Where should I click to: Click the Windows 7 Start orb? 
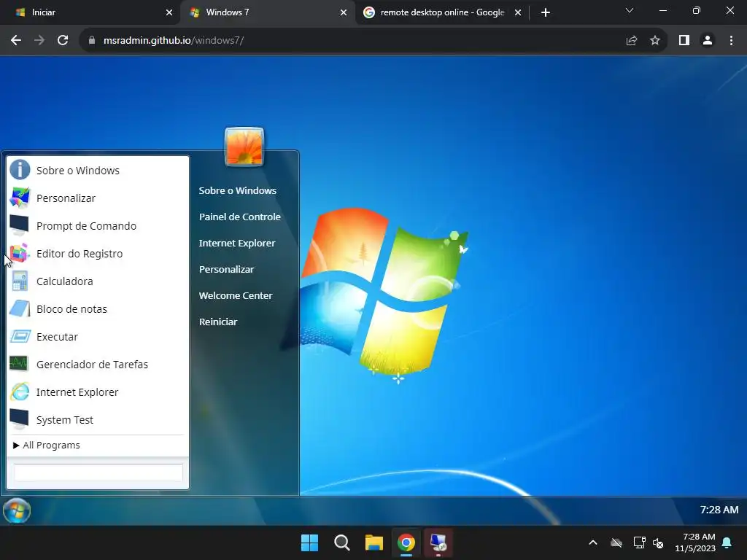[17, 511]
